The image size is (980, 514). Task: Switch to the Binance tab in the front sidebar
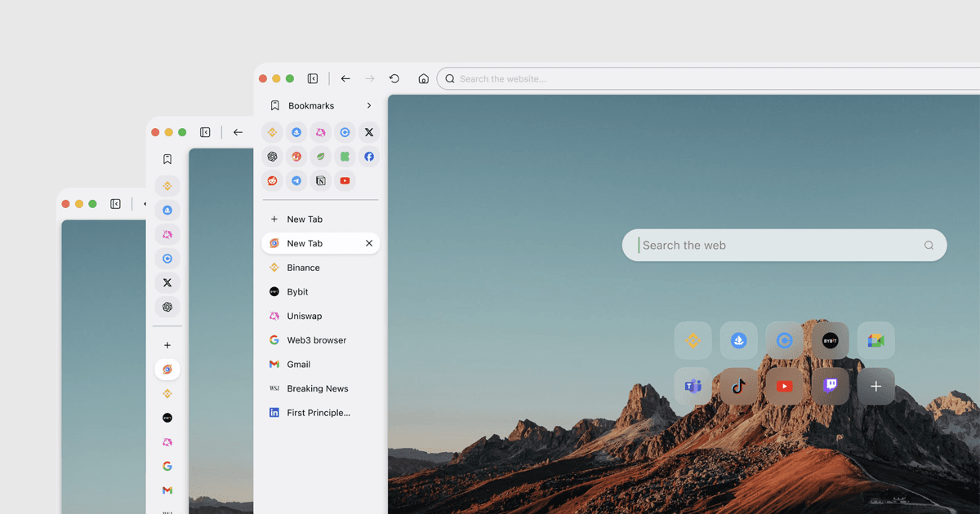pos(320,268)
